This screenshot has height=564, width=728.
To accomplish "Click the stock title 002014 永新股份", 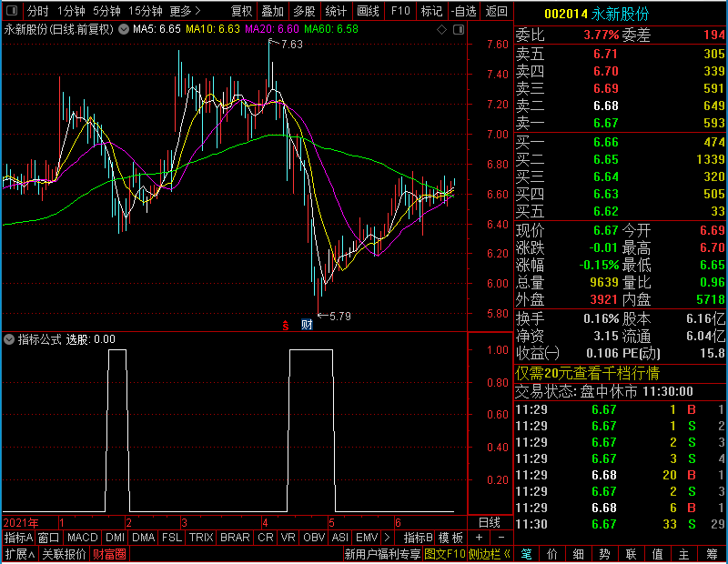I will click(596, 14).
